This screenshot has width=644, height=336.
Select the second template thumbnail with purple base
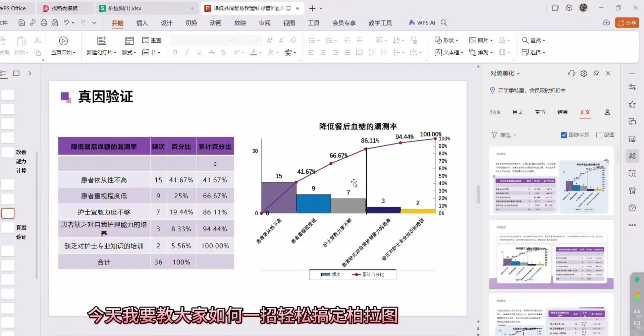[x=551, y=255]
